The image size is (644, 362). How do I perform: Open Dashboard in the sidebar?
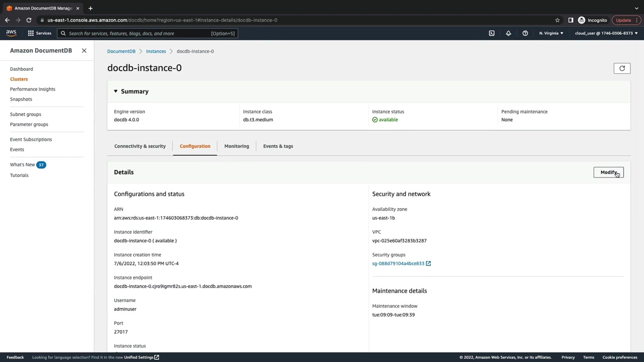(22, 69)
